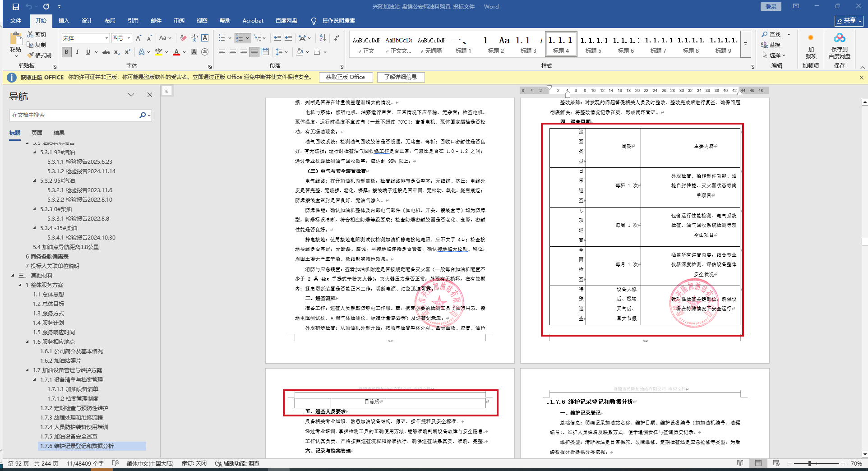Toggle Underline formatting

click(x=88, y=52)
